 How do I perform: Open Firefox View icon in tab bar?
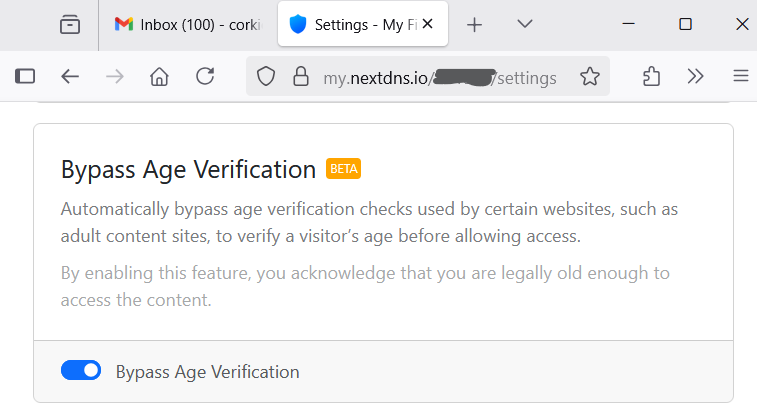[69, 24]
